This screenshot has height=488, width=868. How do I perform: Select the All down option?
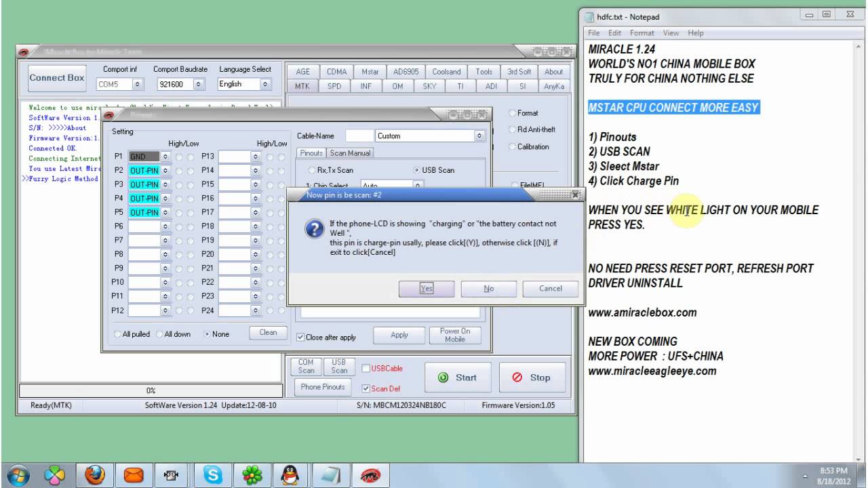(x=174, y=334)
